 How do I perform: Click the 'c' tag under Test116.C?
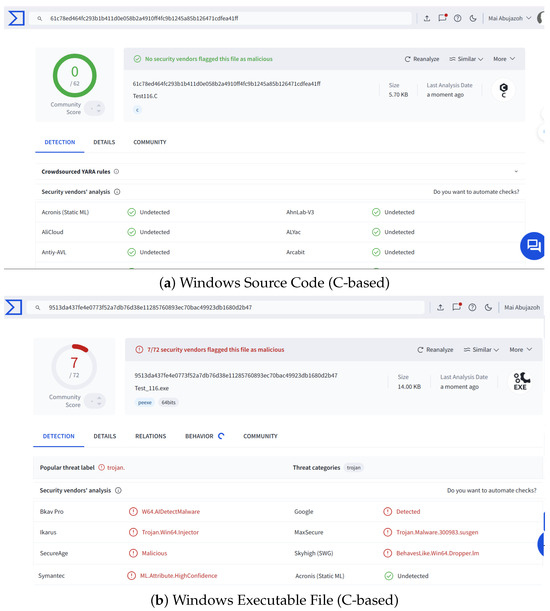tap(137, 110)
